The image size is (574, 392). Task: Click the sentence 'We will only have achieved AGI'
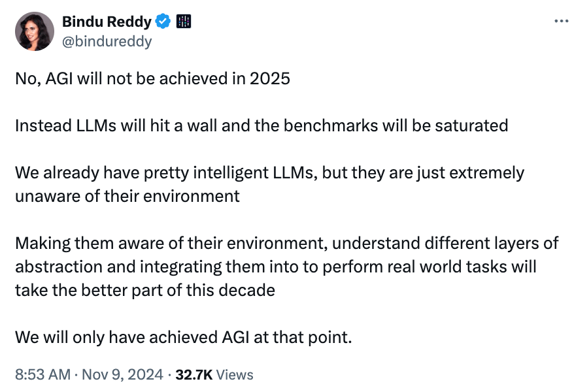(184, 338)
